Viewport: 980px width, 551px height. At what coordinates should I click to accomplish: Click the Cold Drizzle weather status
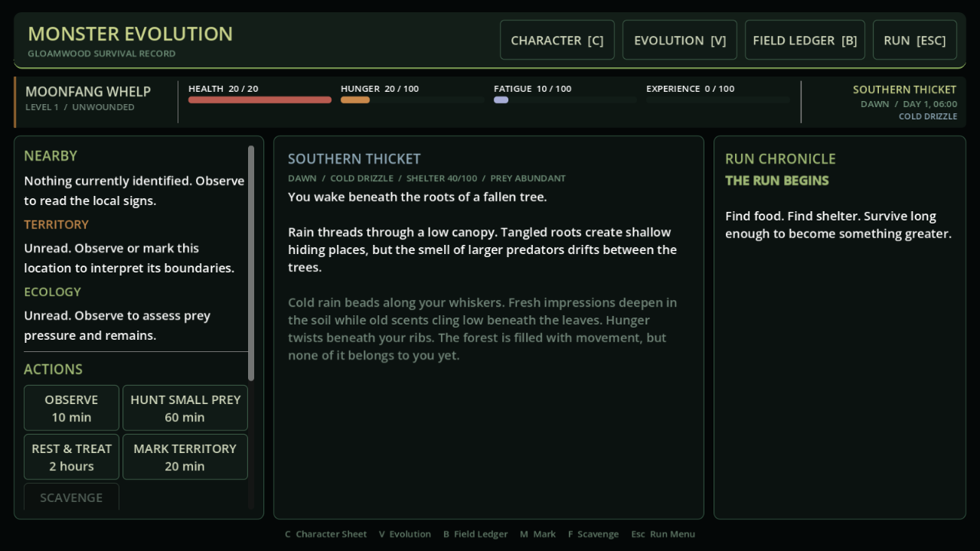click(x=928, y=116)
